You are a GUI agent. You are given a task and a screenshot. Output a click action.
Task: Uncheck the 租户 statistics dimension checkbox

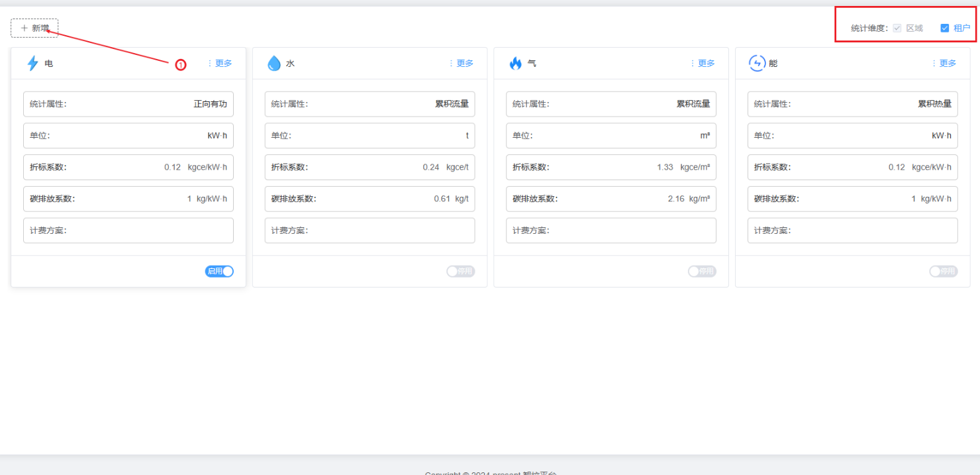[945, 28]
